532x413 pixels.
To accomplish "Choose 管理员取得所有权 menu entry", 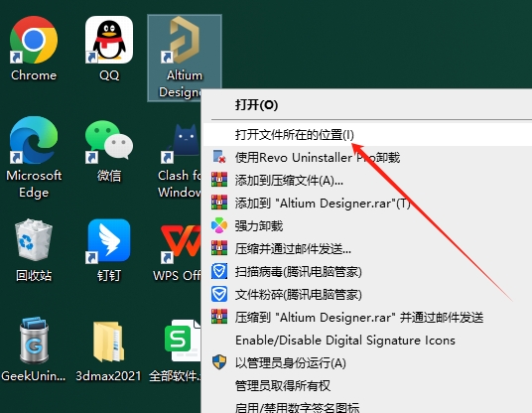I will tap(366, 385).
